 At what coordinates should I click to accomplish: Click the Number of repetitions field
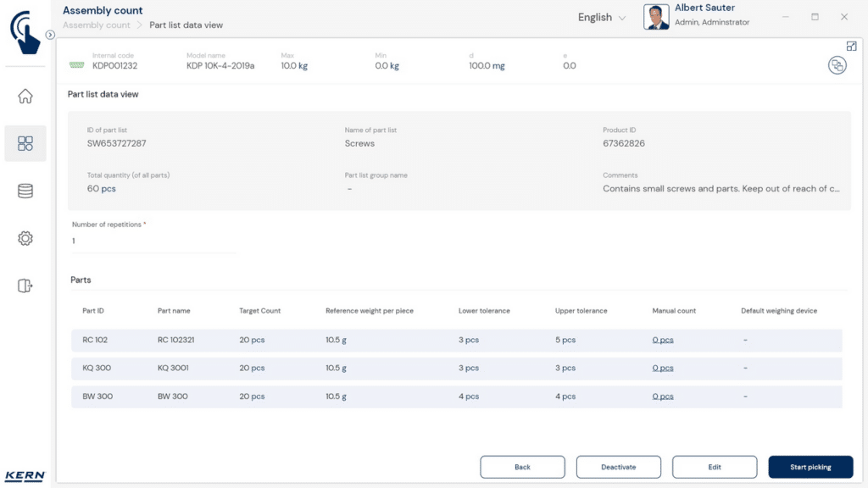point(153,241)
